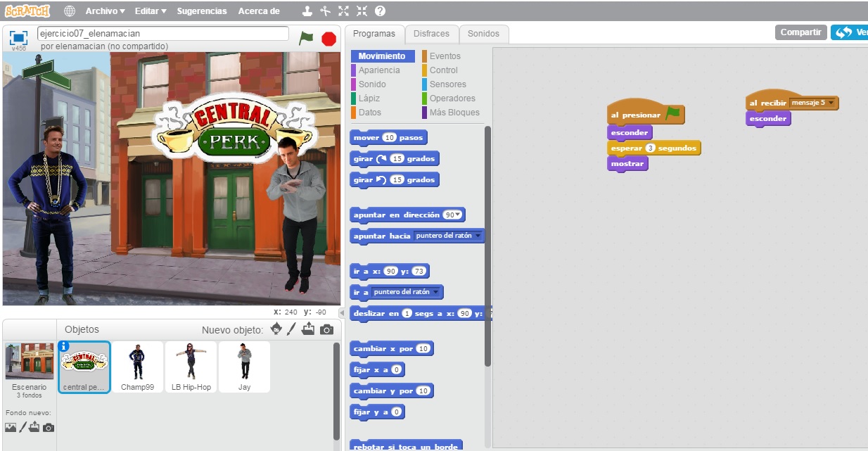Collapse stage with small arrow expander

click(343, 312)
